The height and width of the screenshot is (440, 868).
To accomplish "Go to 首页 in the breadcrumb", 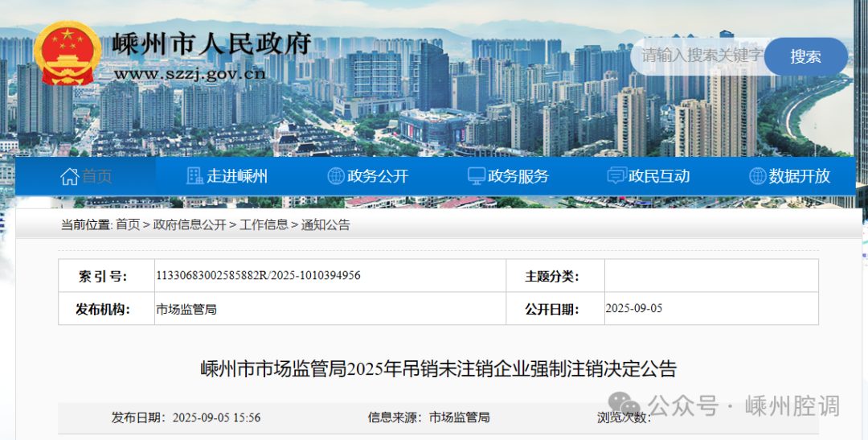I will tap(127, 225).
